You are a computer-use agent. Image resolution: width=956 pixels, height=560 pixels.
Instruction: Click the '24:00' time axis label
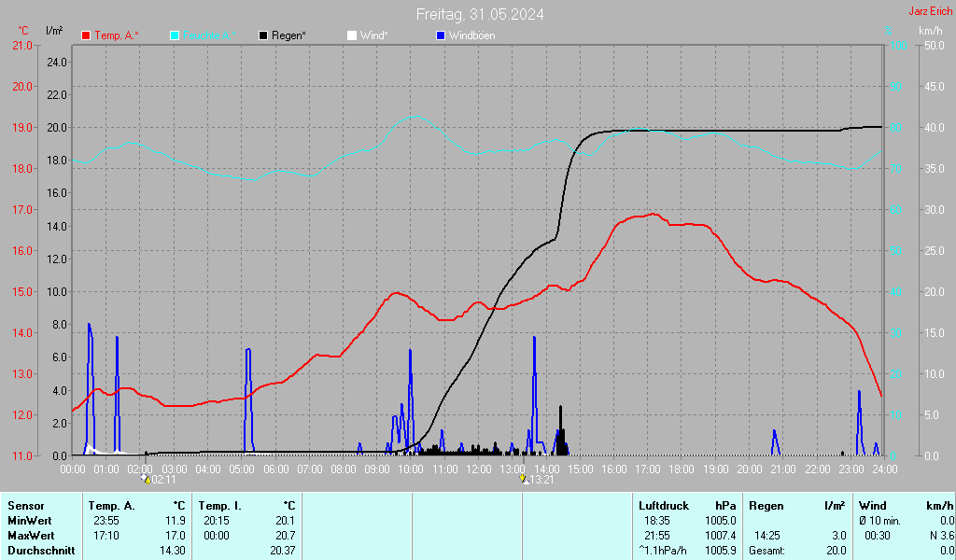(885, 469)
